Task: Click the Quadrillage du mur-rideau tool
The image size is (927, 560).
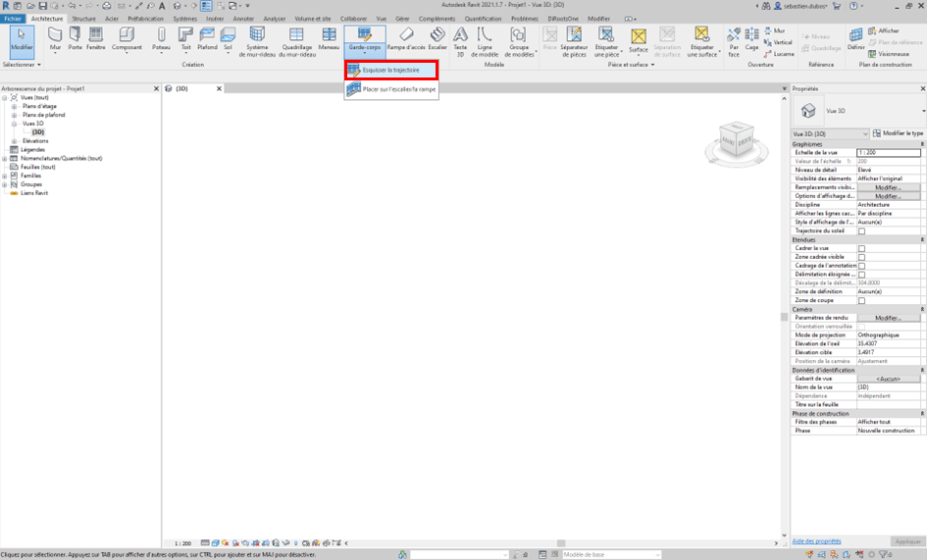Action: pos(297,39)
